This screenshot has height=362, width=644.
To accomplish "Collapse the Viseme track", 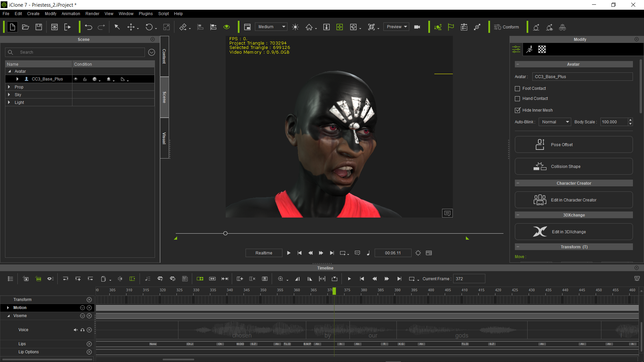I will coord(8,316).
